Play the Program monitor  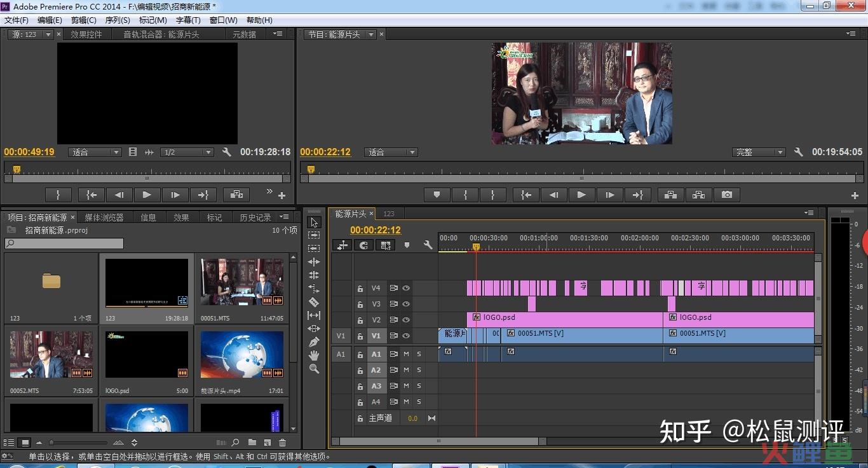coord(581,195)
